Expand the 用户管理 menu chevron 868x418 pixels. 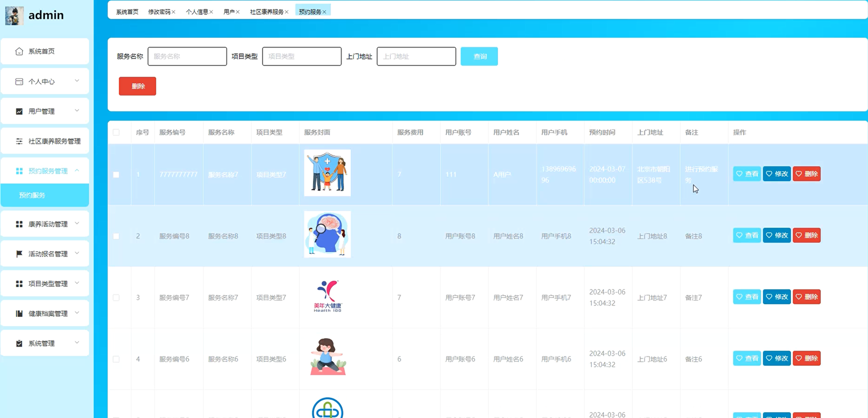[77, 110]
